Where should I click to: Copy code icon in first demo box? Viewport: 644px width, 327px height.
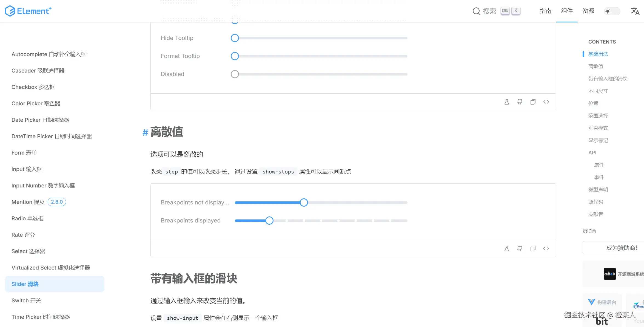533,102
